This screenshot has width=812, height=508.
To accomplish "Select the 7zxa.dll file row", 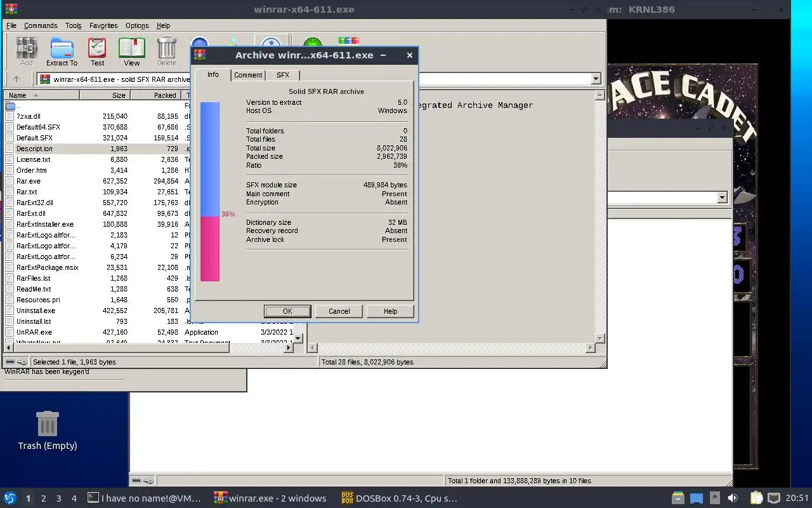I will coord(96,116).
